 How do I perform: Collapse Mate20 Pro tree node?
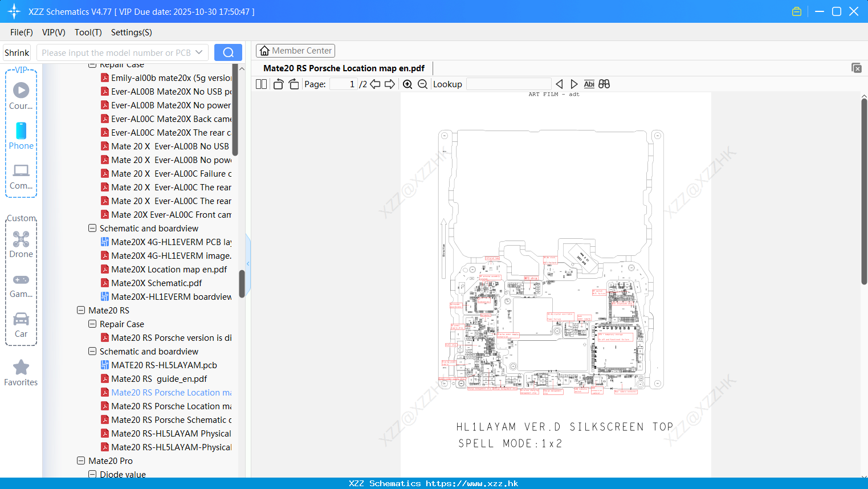coord(81,461)
